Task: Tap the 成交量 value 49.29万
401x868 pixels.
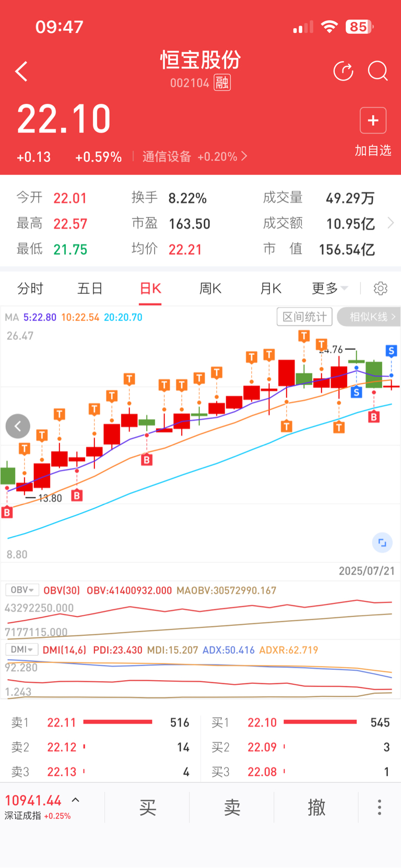Action: pyautogui.click(x=350, y=198)
